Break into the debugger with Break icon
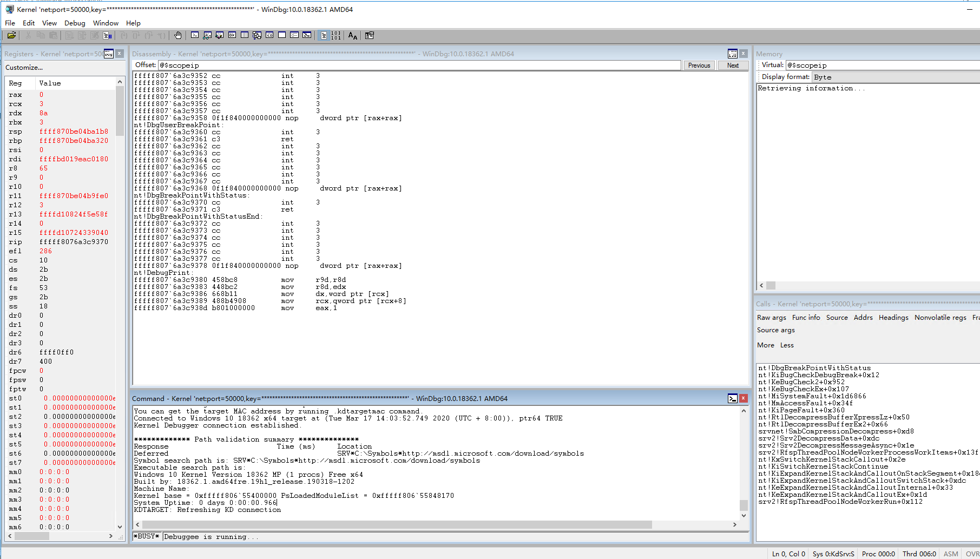The height and width of the screenshot is (559, 980). click(107, 35)
